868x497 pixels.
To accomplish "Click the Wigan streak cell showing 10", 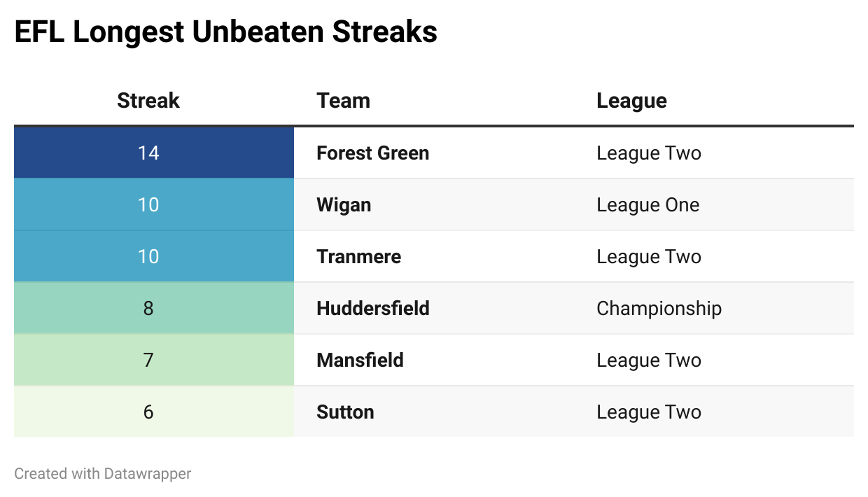I will click(x=154, y=204).
